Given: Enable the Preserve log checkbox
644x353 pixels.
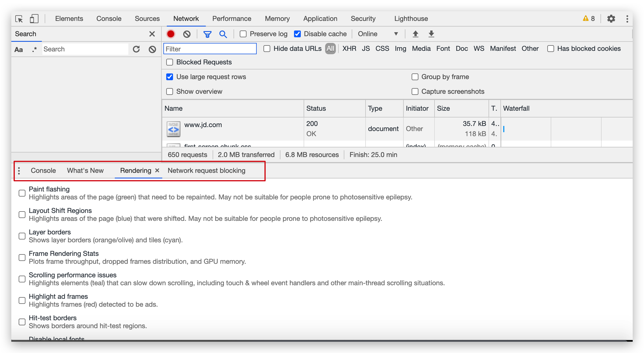Looking at the screenshot, I should pyautogui.click(x=243, y=34).
